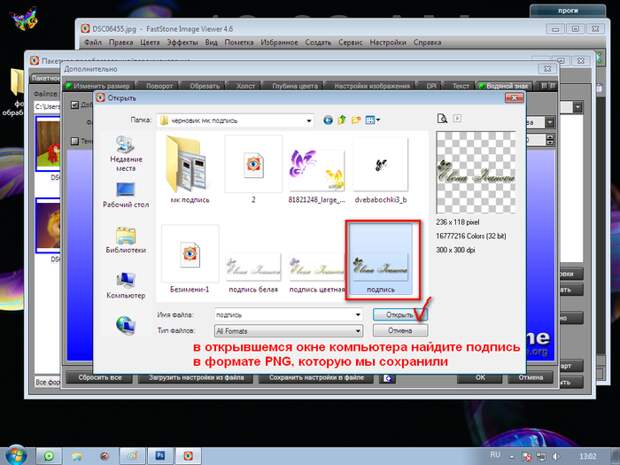Switch to the Холст tab
620x465 pixels.
(245, 86)
